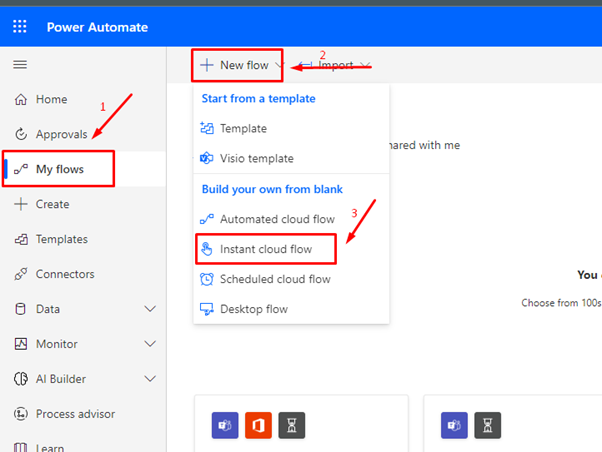Click the Learn book icon

[x=20, y=447]
